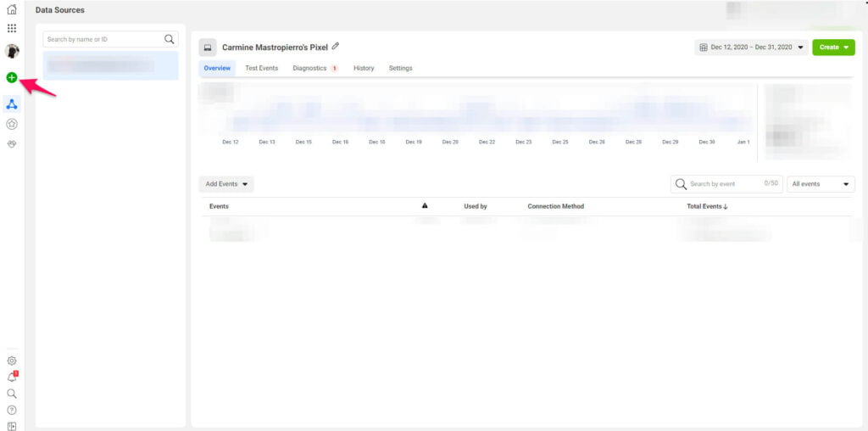Open the help question mark icon
The height and width of the screenshot is (431, 868).
pos(12,411)
